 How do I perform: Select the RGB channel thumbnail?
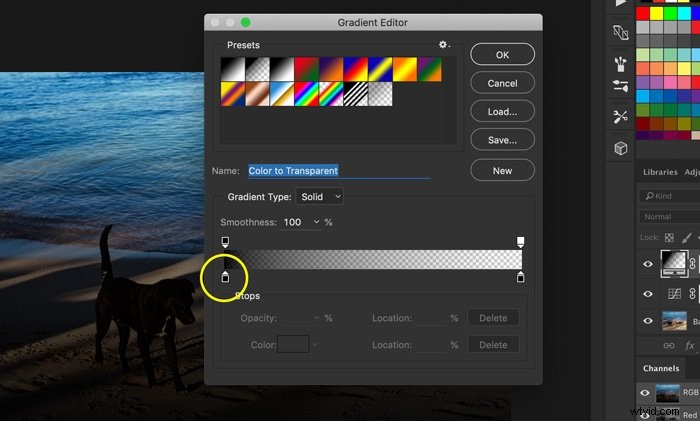(x=667, y=393)
